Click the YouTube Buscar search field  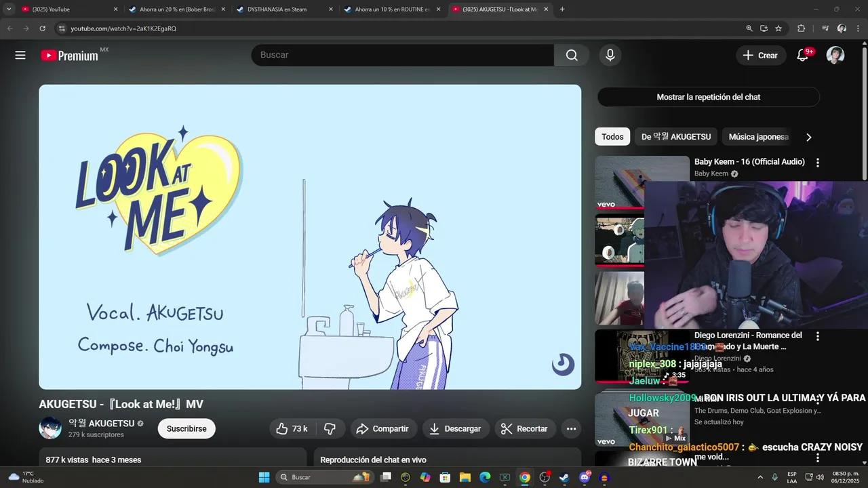[403, 56]
